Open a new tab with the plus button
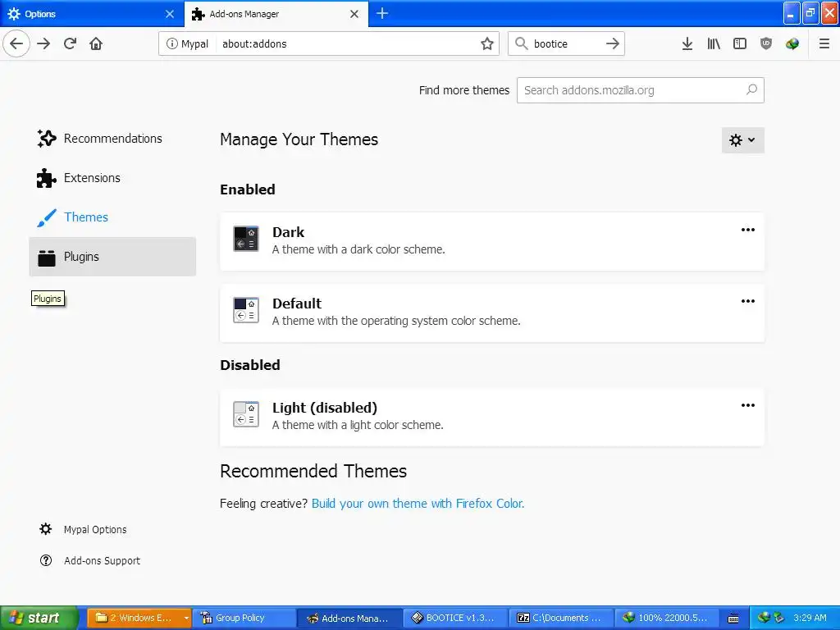This screenshot has height=630, width=840. click(382, 13)
